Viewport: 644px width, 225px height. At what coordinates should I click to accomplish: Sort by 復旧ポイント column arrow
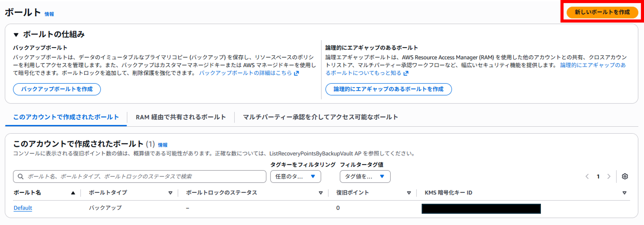409,193
